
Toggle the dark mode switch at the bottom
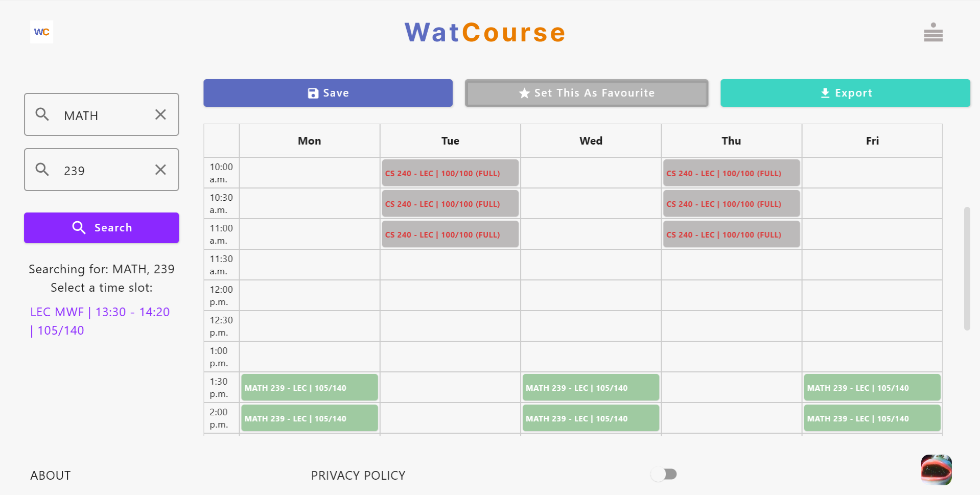664,474
